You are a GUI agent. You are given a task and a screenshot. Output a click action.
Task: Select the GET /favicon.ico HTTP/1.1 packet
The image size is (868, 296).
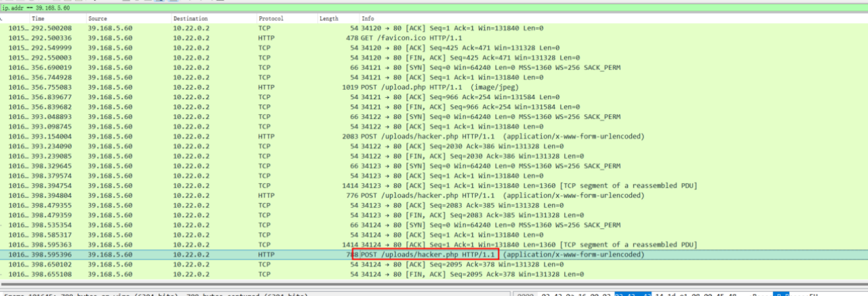point(434,39)
